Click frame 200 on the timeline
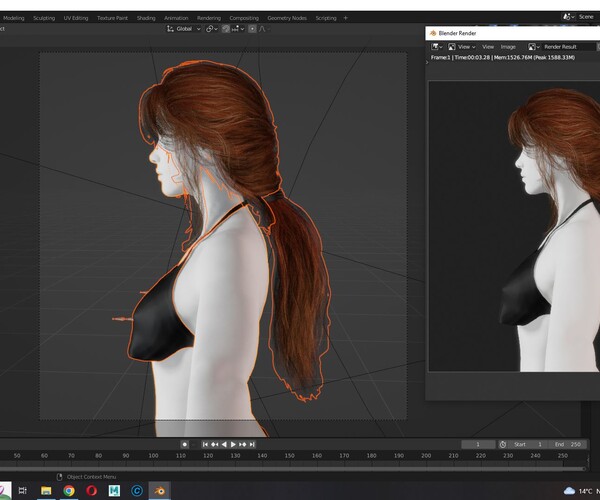This screenshot has height=500, width=600. pyautogui.click(x=426, y=456)
